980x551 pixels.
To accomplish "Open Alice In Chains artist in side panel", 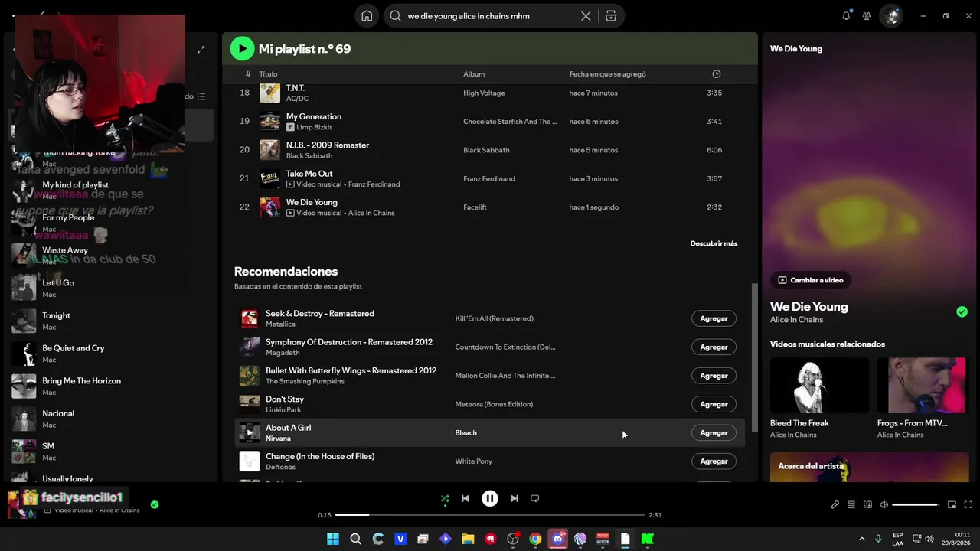I will [x=796, y=320].
